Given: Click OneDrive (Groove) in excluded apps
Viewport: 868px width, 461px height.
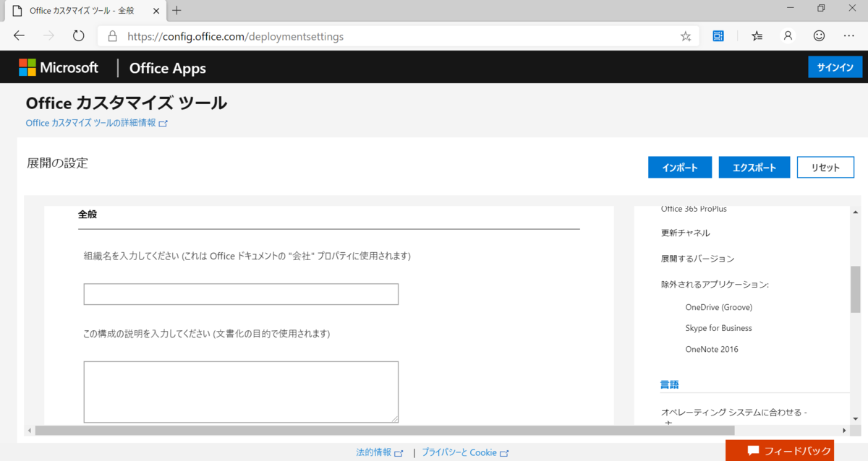Looking at the screenshot, I should 718,307.
